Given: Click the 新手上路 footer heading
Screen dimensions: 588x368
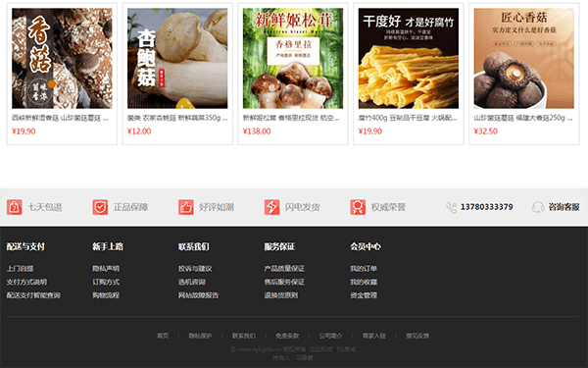Looking at the screenshot, I should (108, 246).
